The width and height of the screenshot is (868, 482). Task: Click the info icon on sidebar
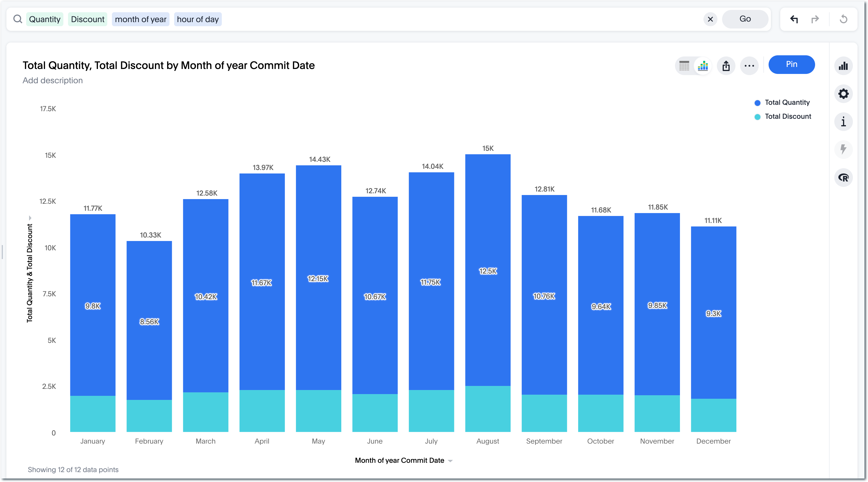point(844,122)
